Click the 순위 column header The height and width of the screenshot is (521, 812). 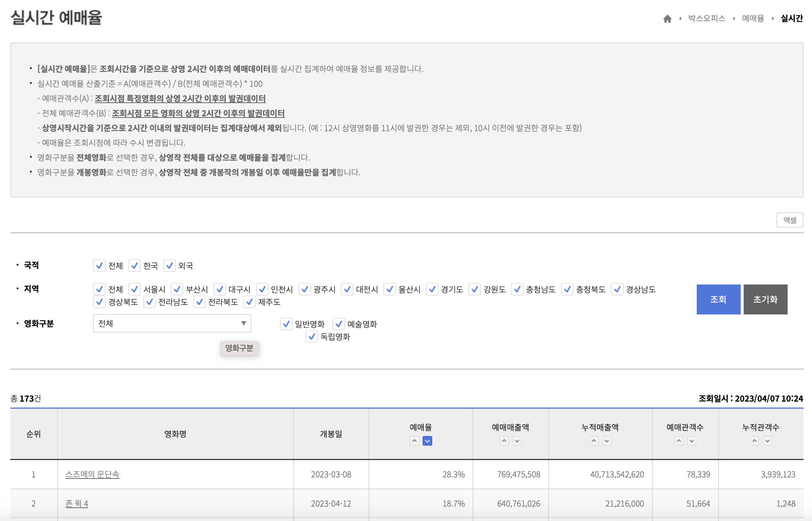(x=34, y=434)
